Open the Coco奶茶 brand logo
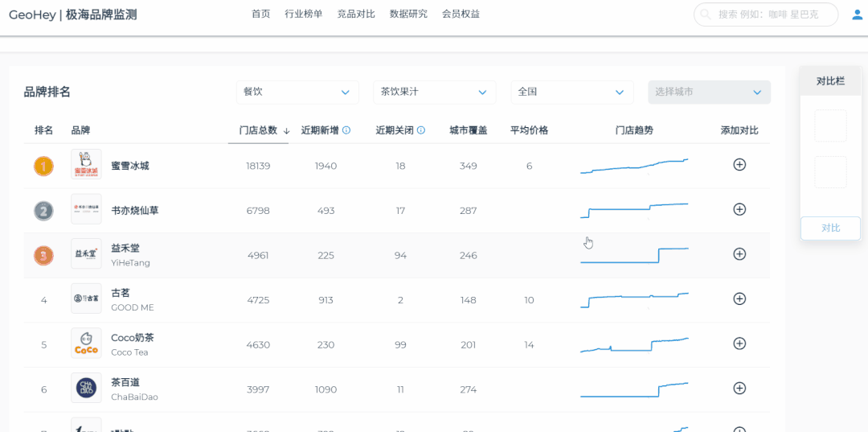Image resolution: width=868 pixels, height=432 pixels. point(86,344)
